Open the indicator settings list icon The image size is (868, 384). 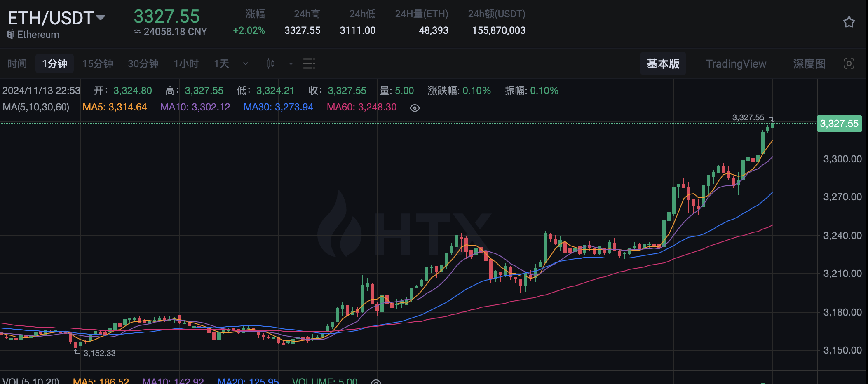point(309,63)
